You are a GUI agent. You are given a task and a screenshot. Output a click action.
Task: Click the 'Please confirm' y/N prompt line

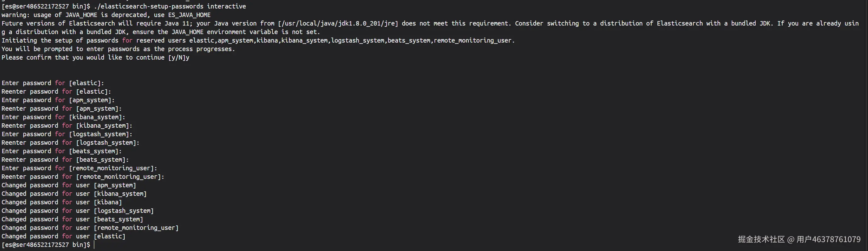click(x=95, y=57)
